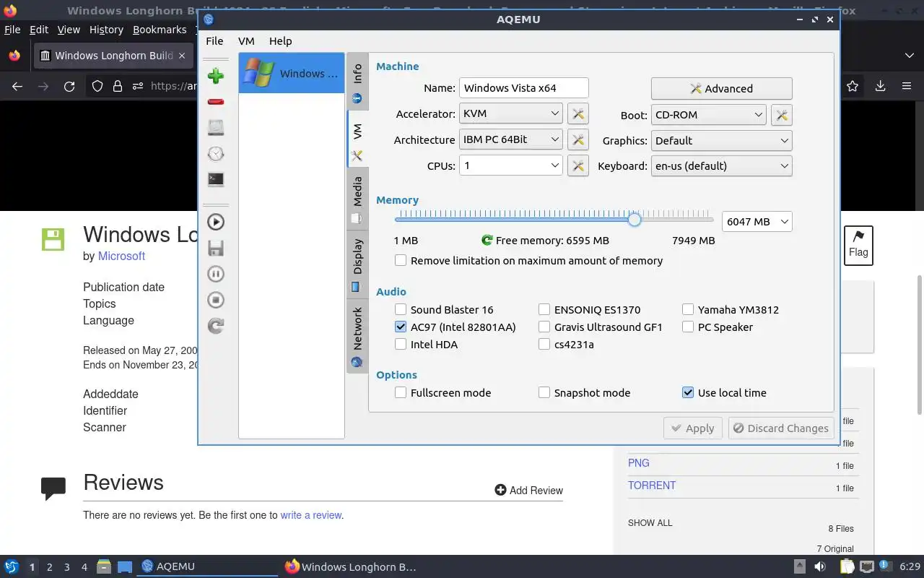Open the AQEMU File menu

pos(214,41)
